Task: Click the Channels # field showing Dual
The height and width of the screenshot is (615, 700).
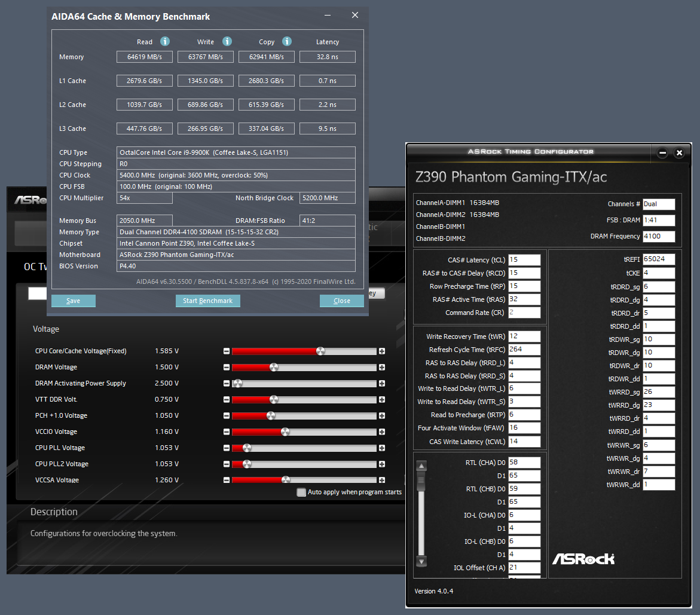Action: click(x=659, y=204)
